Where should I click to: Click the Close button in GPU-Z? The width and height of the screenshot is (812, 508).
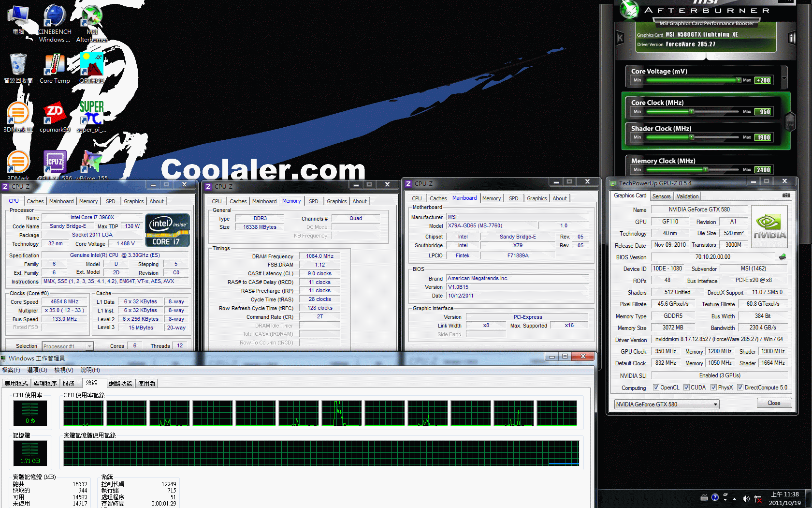(x=774, y=403)
